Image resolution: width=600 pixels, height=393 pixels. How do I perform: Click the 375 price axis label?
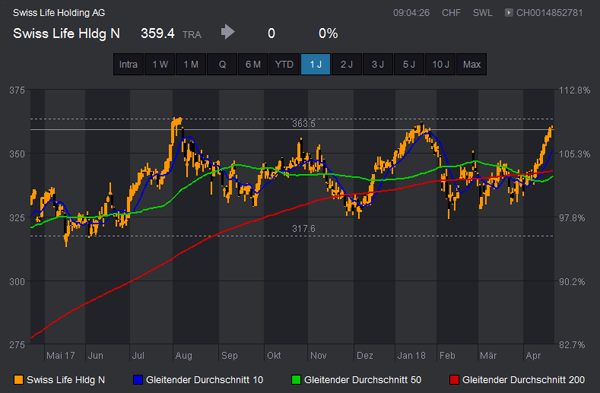(x=17, y=90)
